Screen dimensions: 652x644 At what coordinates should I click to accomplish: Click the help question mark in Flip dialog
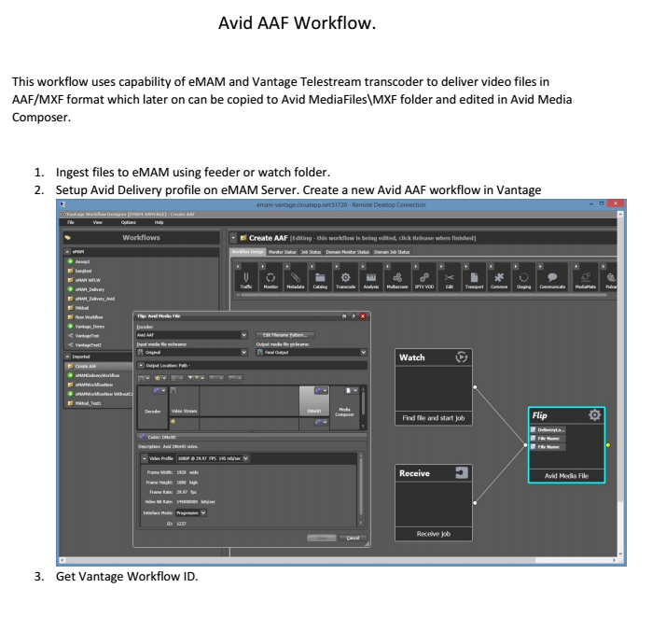(353, 316)
